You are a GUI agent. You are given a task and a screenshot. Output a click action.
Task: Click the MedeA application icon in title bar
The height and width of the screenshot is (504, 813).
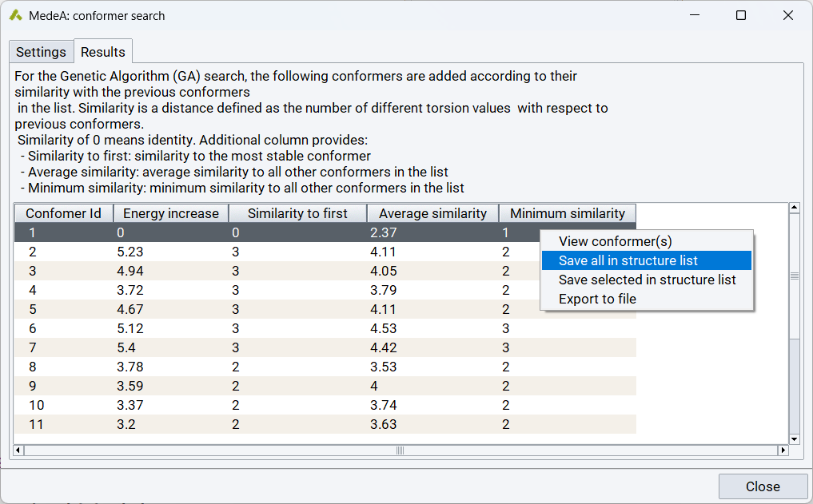pos(16,15)
